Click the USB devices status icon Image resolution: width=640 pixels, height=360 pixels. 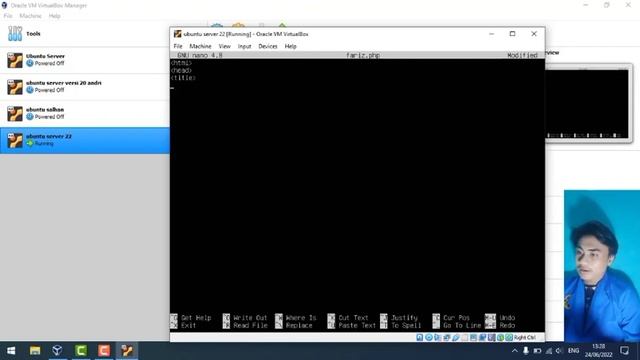456,338
